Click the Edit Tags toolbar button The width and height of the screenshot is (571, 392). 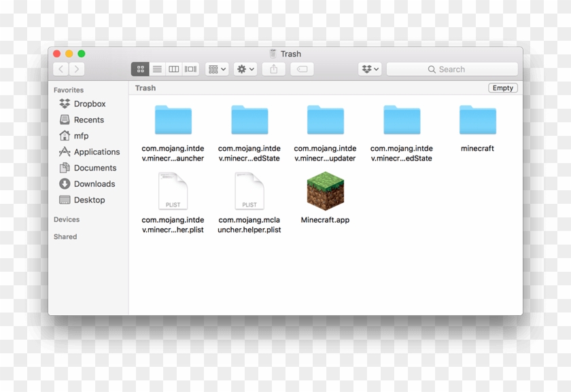tap(302, 69)
